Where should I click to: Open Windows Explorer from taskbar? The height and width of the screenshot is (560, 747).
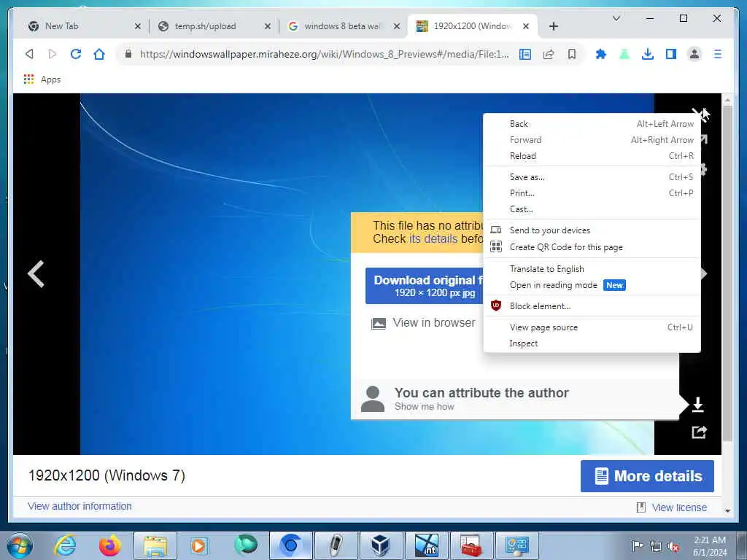click(155, 545)
